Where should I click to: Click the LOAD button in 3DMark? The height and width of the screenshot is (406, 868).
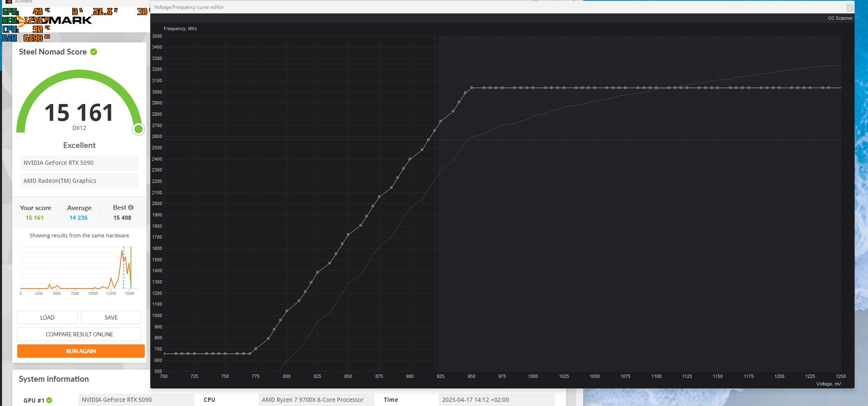pos(47,318)
